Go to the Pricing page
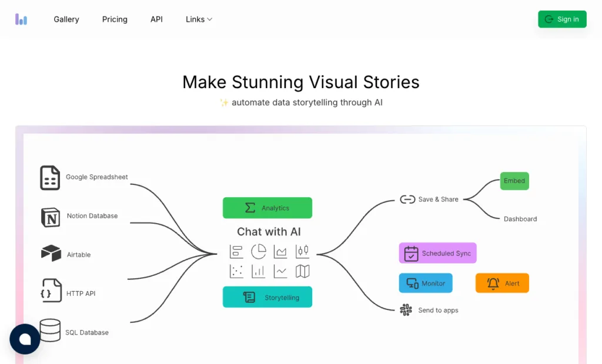This screenshot has width=602, height=364. click(x=115, y=19)
